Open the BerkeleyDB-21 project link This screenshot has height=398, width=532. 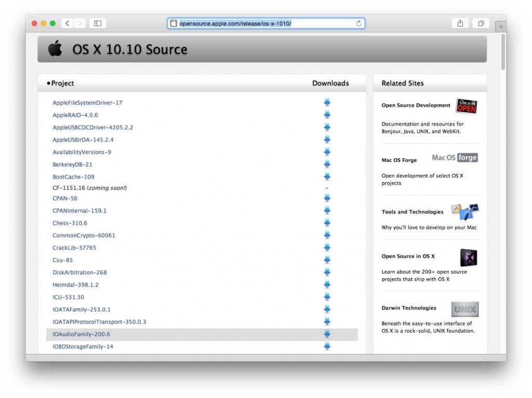click(72, 164)
